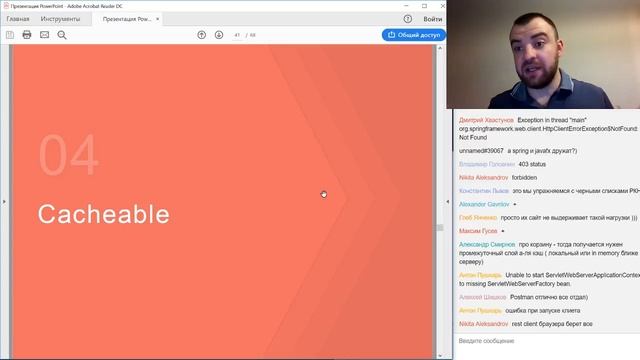Open the find text magnifier tool
The image size is (640, 360).
coord(62,35)
